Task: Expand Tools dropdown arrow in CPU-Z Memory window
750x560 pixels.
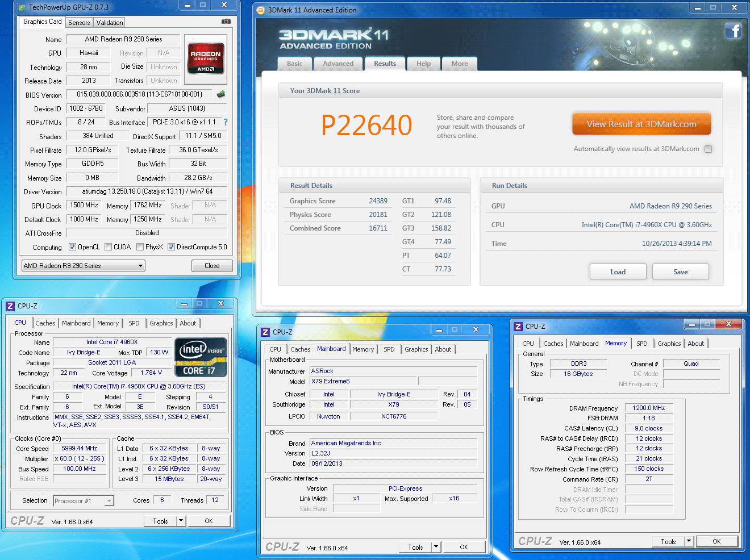Action: pyautogui.click(x=689, y=541)
